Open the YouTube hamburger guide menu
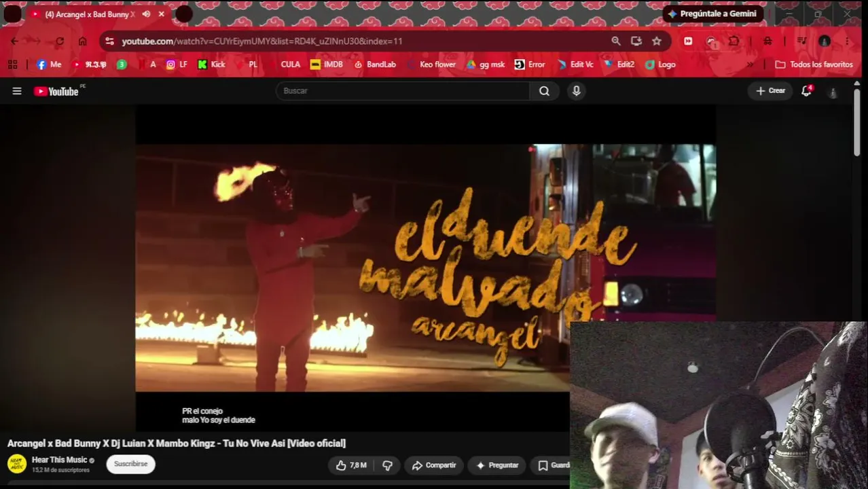 pos(17,91)
